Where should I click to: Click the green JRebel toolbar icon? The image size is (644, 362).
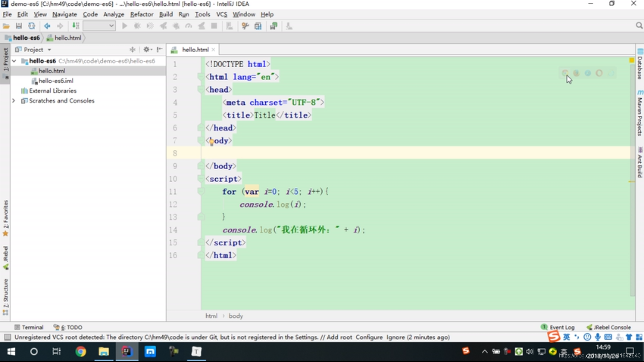coord(274,26)
